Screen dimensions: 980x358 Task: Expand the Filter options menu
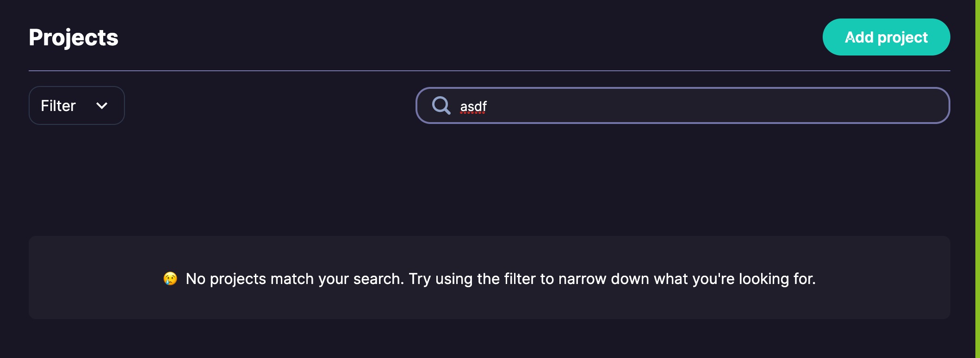pos(76,105)
